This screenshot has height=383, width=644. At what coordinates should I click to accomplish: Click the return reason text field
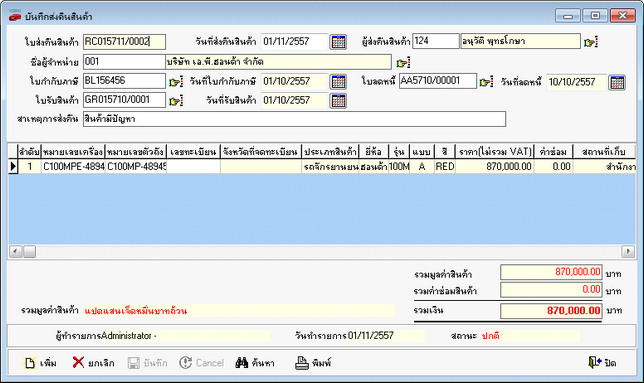pos(294,119)
